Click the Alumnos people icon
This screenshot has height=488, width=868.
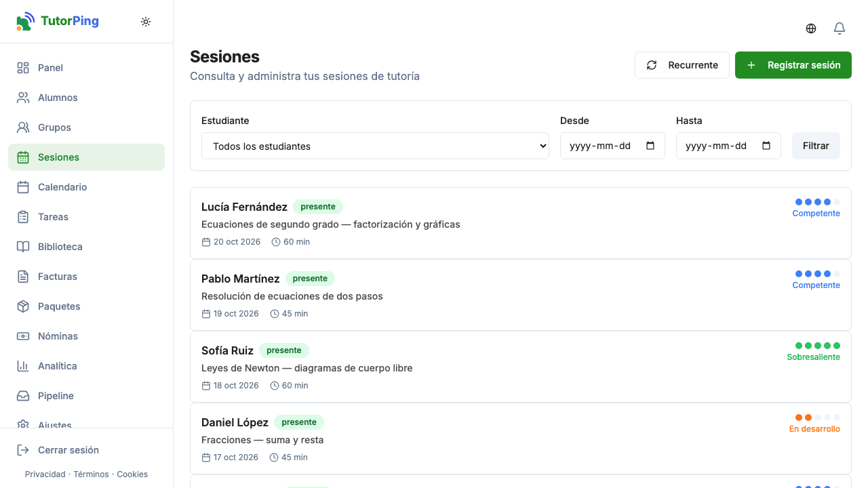[x=23, y=98]
